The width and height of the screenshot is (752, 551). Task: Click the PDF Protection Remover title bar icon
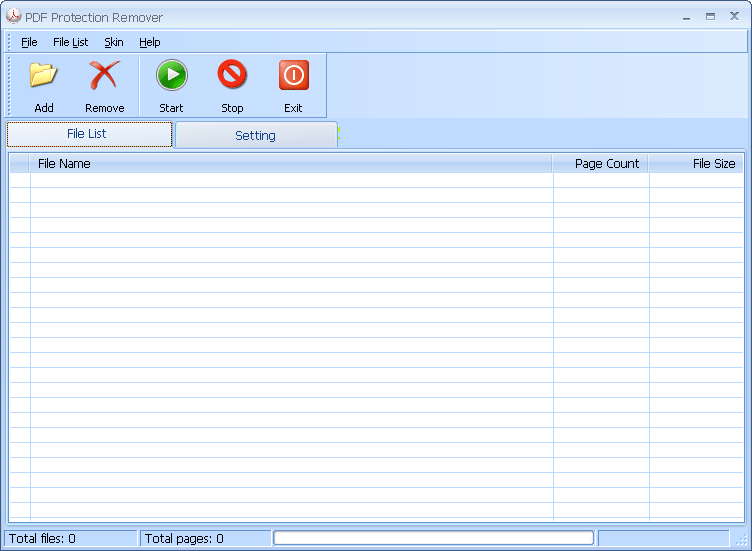click(x=13, y=16)
